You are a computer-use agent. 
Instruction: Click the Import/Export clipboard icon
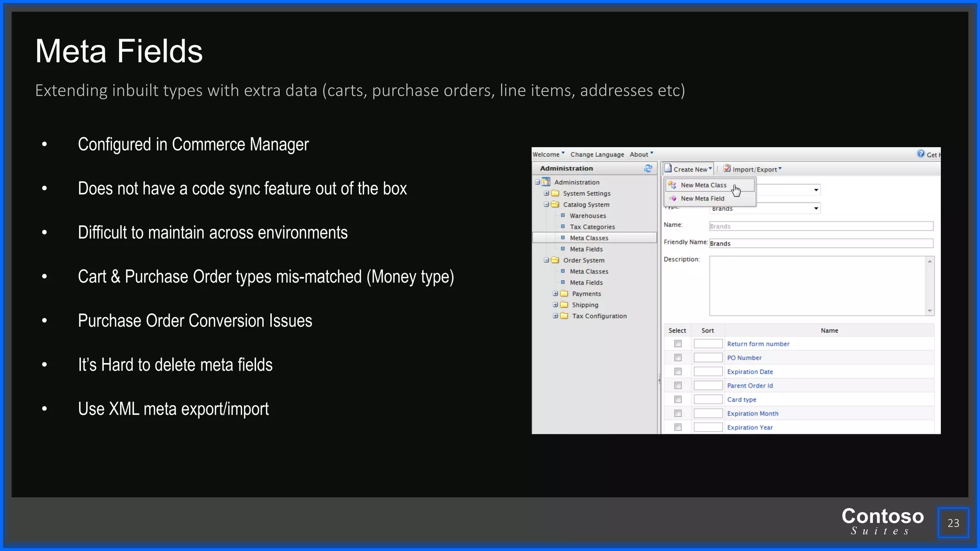coord(727,168)
